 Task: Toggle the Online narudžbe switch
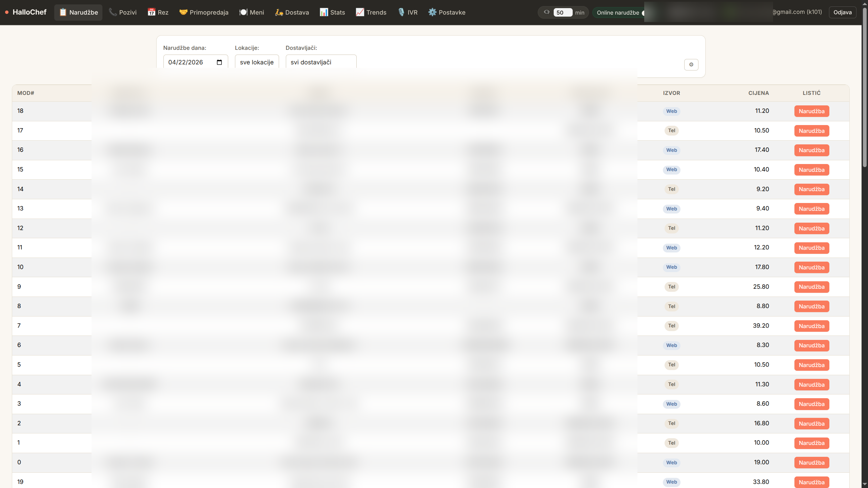click(643, 13)
